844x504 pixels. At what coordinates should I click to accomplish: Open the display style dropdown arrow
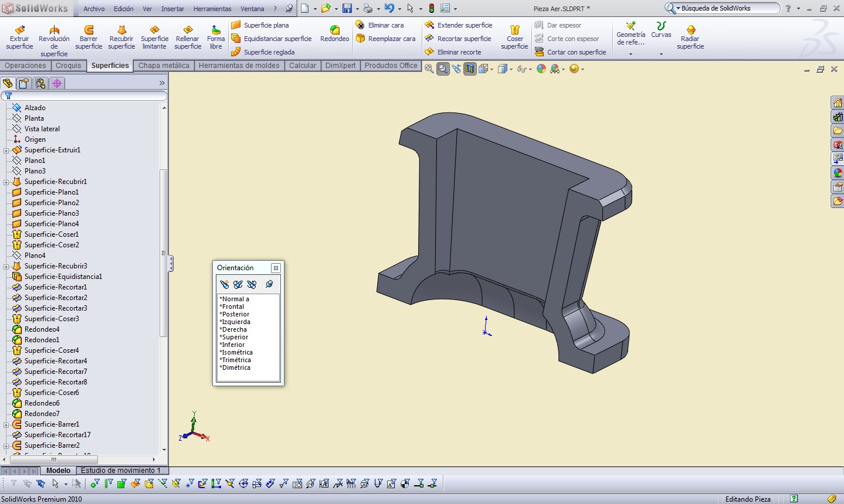pos(511,69)
